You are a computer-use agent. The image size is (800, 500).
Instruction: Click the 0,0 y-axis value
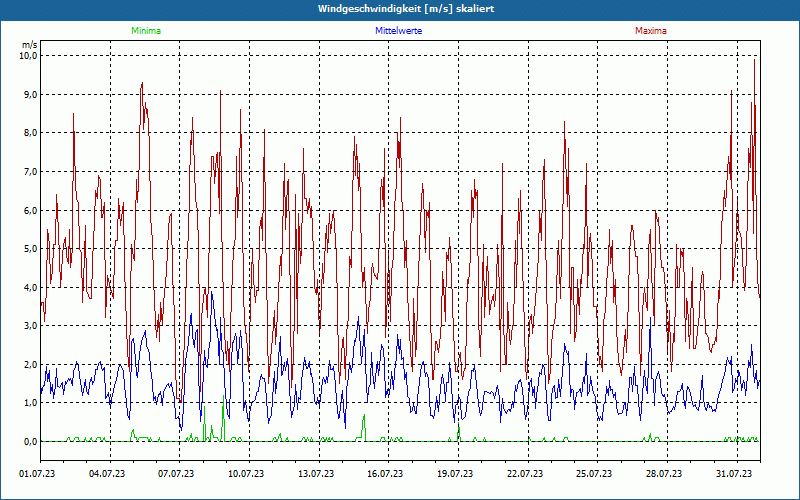pyautogui.click(x=31, y=441)
